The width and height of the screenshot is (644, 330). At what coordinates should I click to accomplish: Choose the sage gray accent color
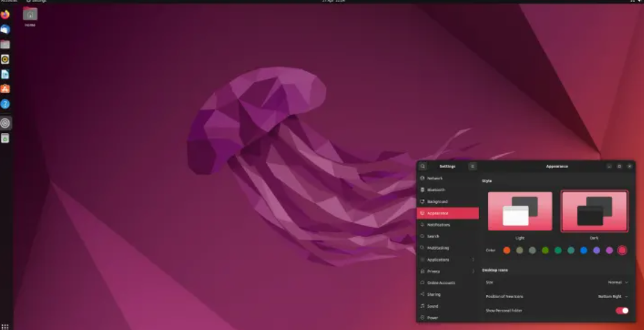(x=533, y=250)
